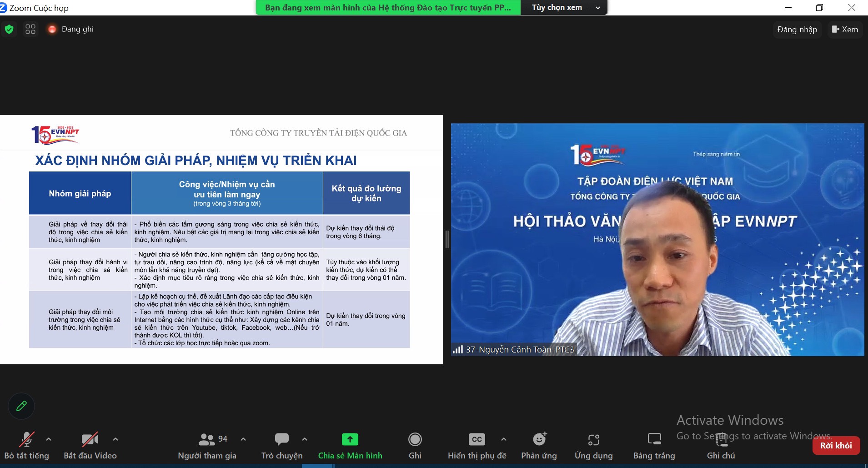Close the Zoom Cuộc họp window
This screenshot has width=868, height=468.
[x=852, y=8]
